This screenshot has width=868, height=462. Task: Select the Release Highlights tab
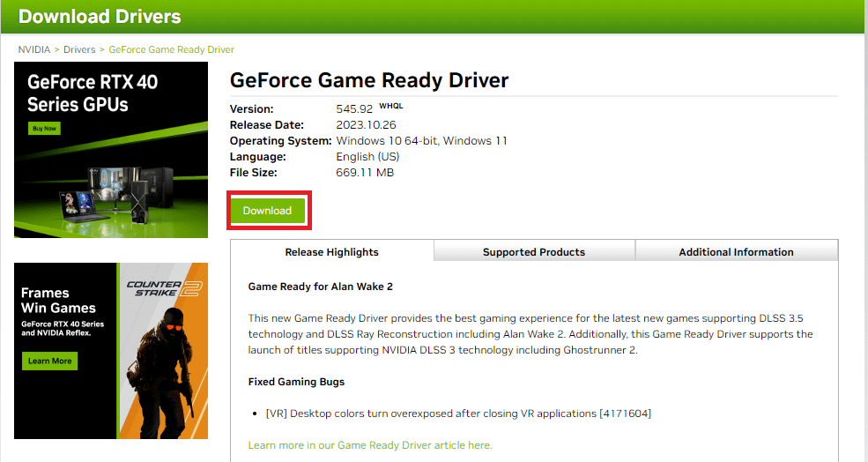point(331,252)
